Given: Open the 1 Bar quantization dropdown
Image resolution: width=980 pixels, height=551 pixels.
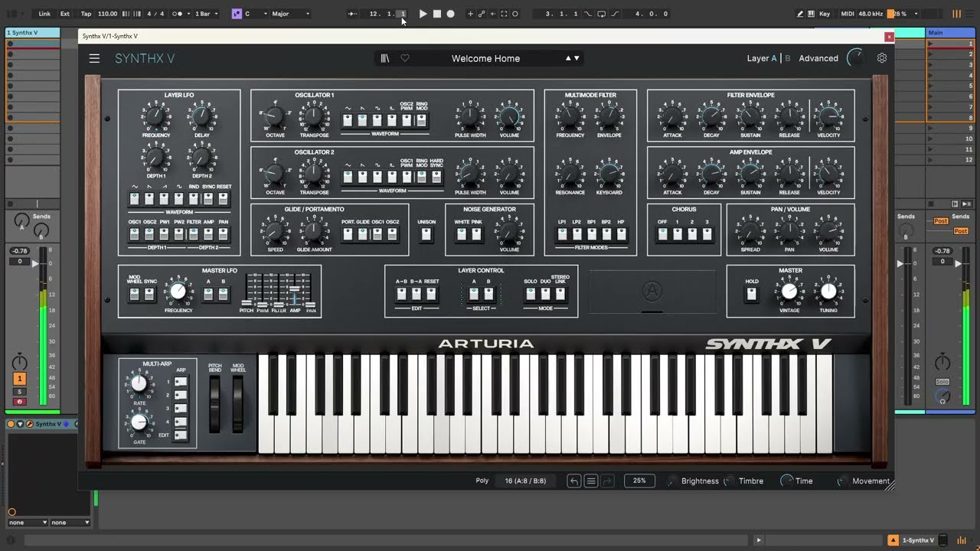Looking at the screenshot, I should [207, 14].
